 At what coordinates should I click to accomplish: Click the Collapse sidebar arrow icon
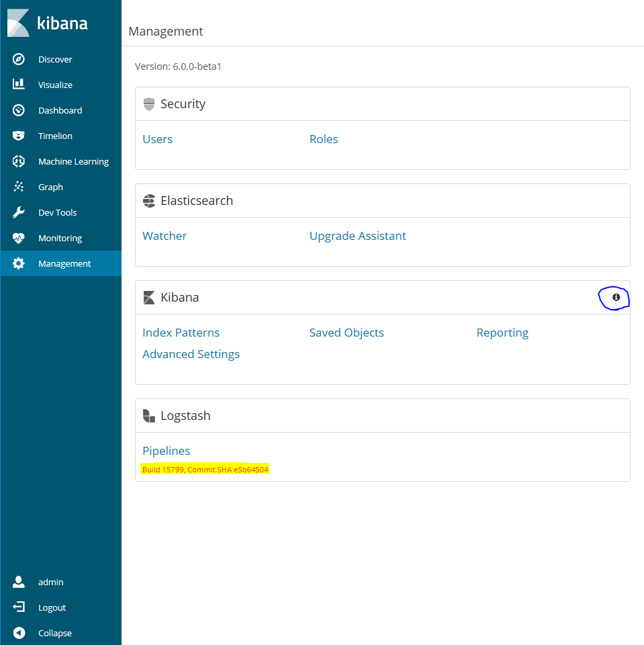click(x=19, y=633)
